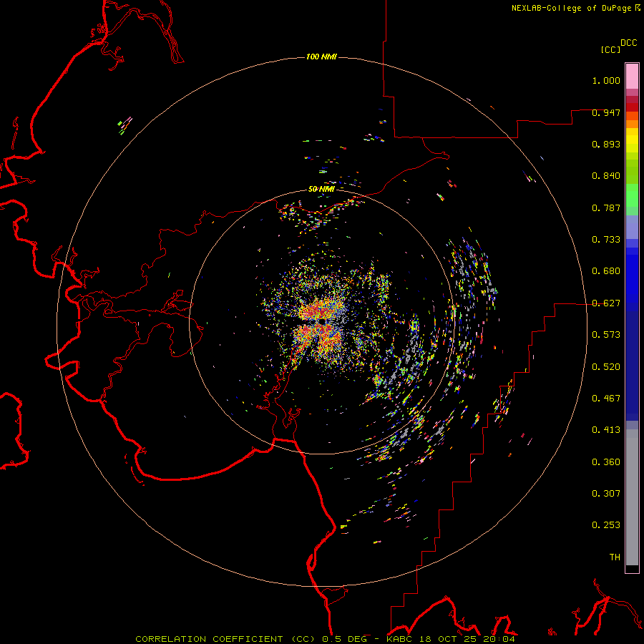Click the 0.573 legend value

coord(606,335)
